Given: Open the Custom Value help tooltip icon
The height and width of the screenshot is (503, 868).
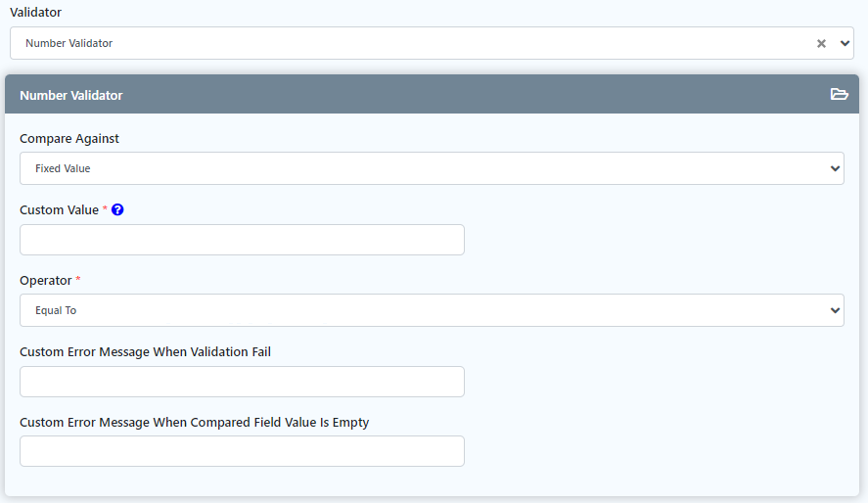Looking at the screenshot, I should (117, 209).
